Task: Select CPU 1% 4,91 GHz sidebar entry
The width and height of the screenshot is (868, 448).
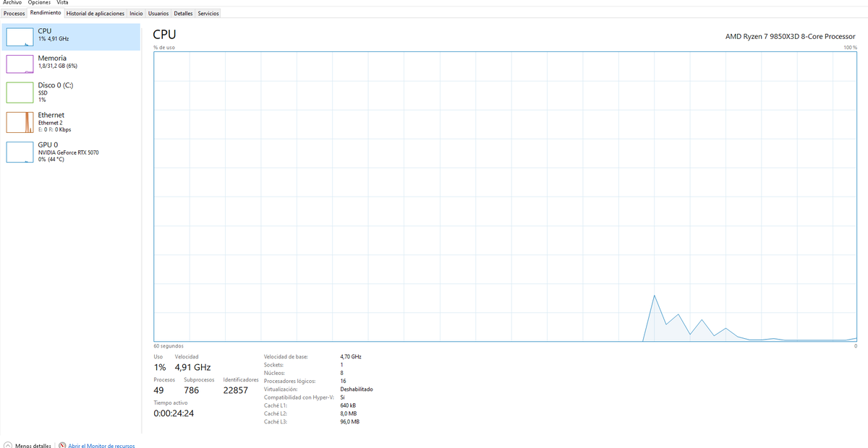Action: point(71,37)
